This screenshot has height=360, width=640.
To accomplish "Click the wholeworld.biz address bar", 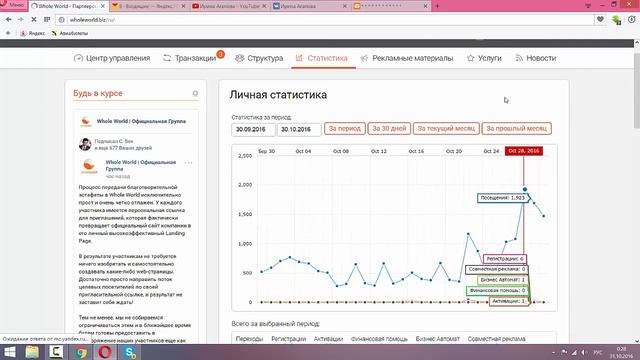I will (x=324, y=20).
